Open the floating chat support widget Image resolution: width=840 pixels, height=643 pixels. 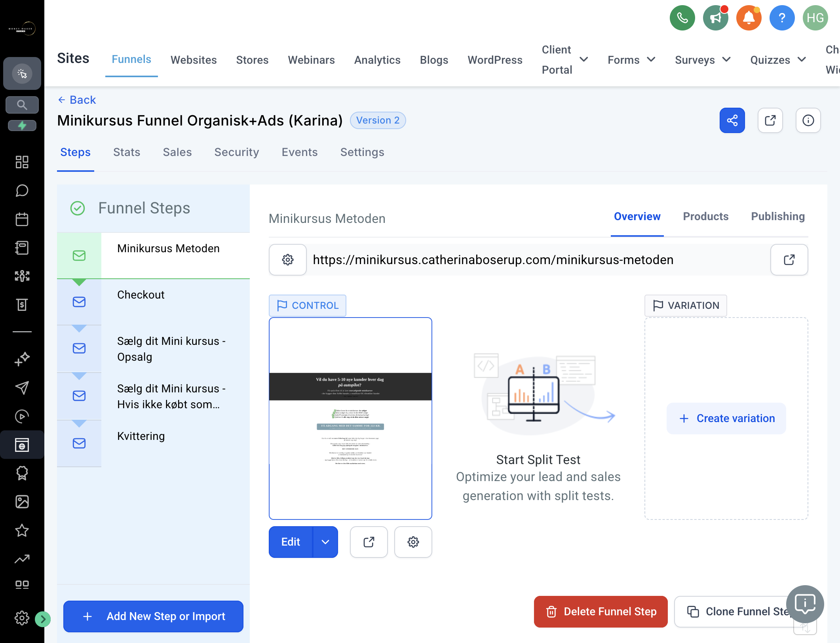pos(805,604)
